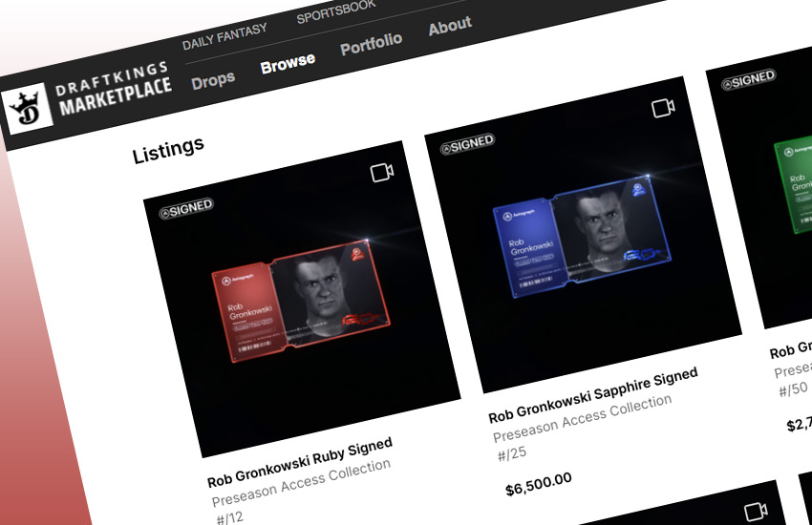Switch to Daily Fantasy
812x525 pixels.
tap(224, 36)
